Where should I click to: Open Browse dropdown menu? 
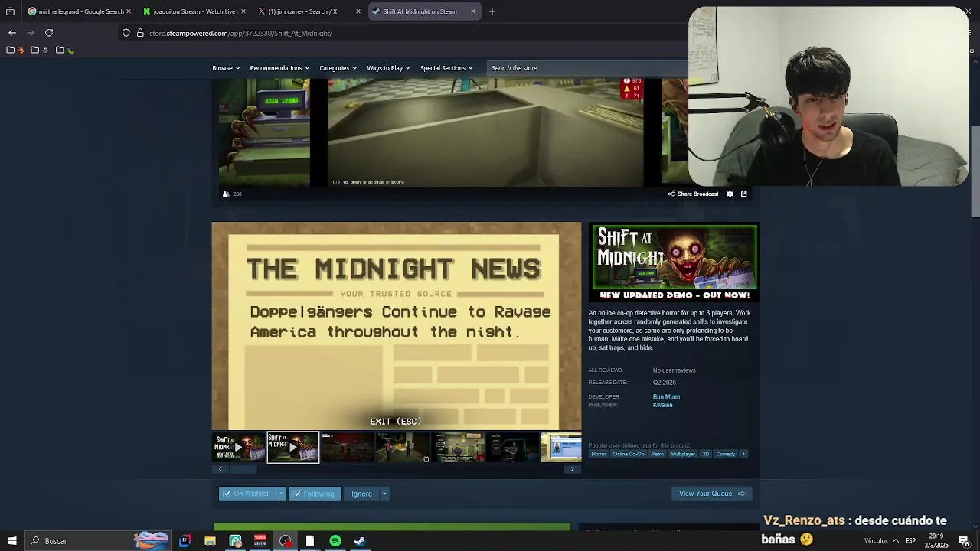pos(226,68)
